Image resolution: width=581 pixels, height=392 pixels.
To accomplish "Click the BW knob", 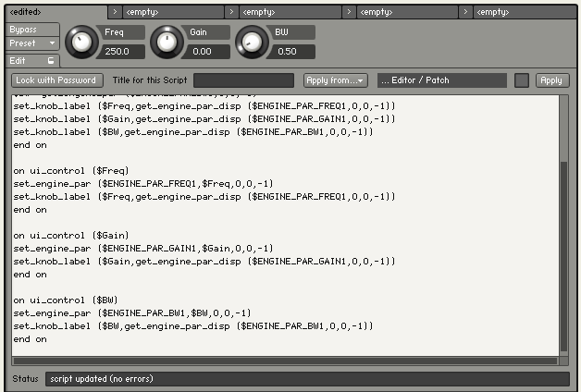I will click(252, 42).
